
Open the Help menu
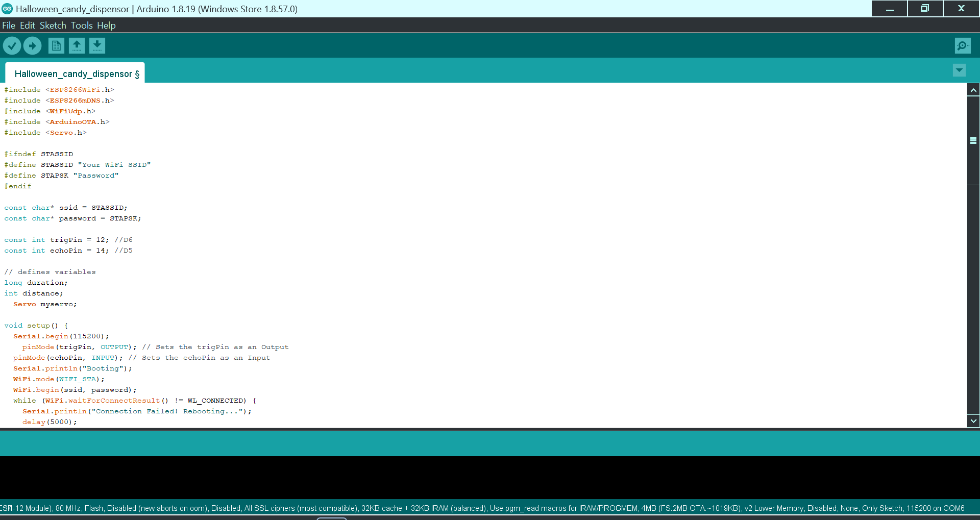point(106,25)
